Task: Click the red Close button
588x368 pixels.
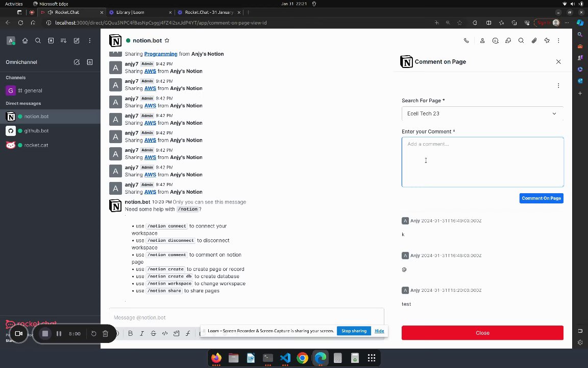Action: click(482, 333)
